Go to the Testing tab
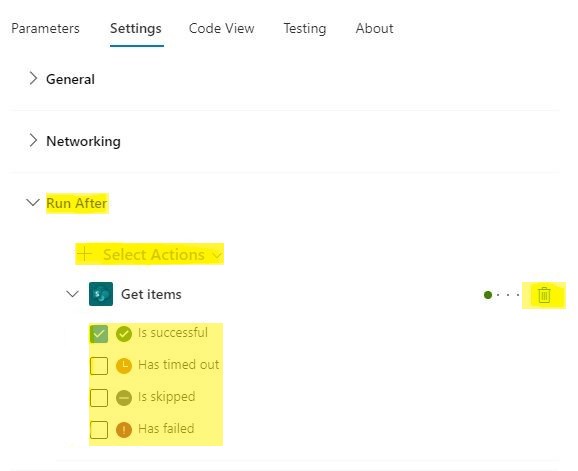The width and height of the screenshot is (578, 471). coord(305,28)
